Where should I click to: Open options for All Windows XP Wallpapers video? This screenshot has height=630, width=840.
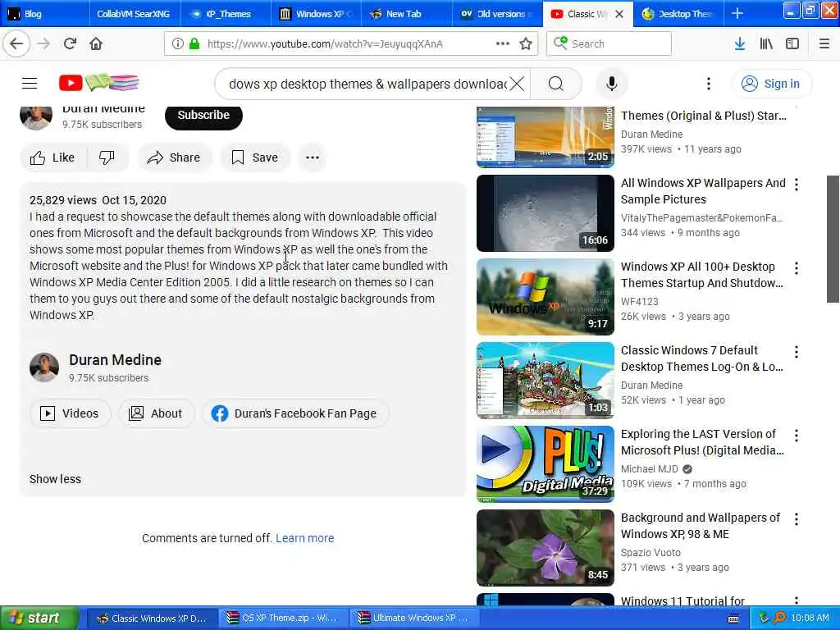tap(797, 185)
